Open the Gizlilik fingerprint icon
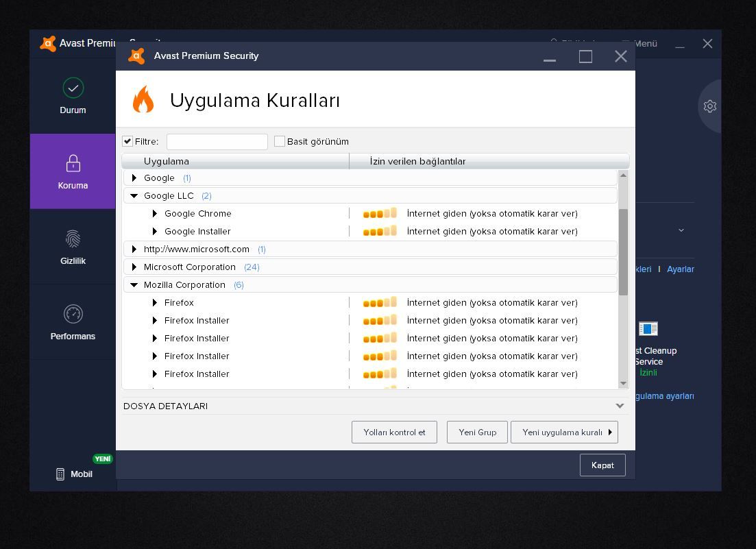 coord(73,239)
